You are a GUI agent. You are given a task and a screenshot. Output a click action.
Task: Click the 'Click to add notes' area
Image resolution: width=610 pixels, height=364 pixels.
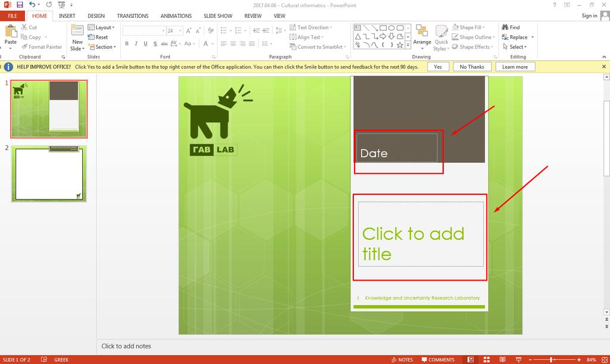point(126,346)
